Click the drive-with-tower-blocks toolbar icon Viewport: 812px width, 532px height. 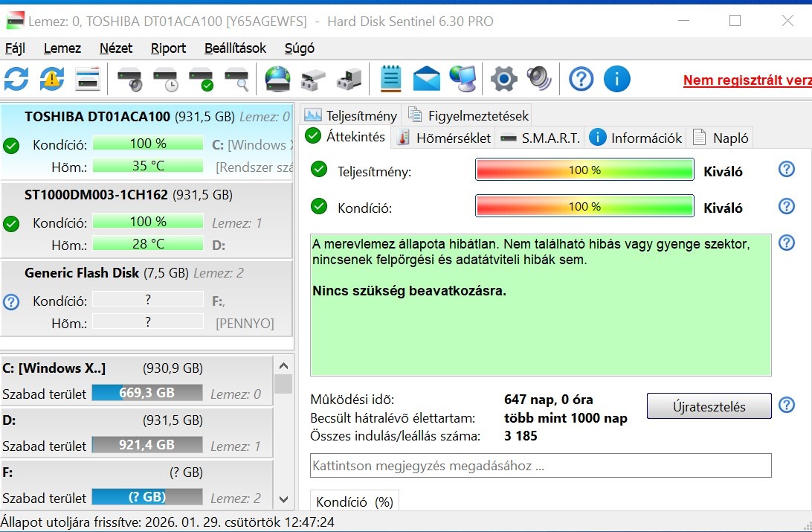point(349,80)
